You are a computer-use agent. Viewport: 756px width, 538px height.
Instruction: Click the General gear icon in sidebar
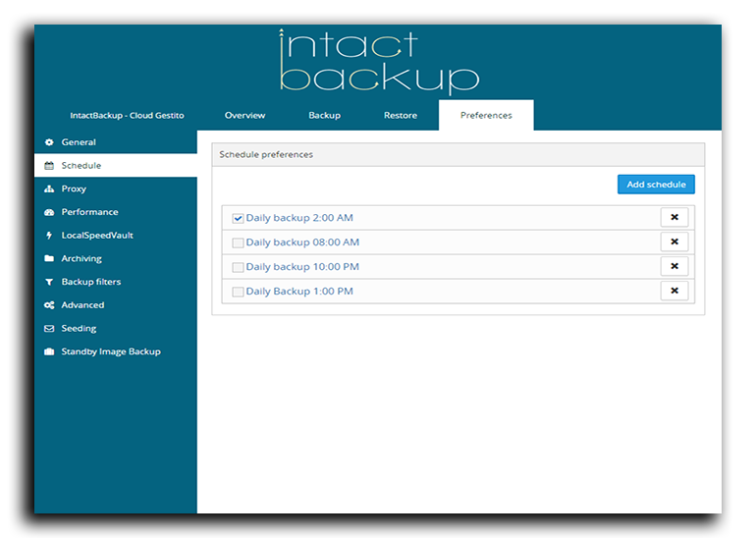pyautogui.click(x=49, y=142)
